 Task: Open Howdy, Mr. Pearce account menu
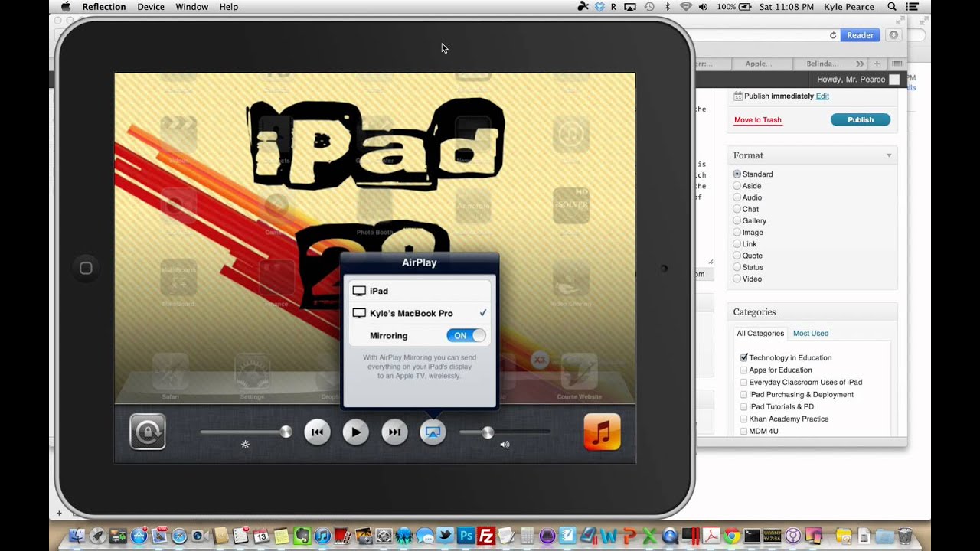[x=857, y=80]
